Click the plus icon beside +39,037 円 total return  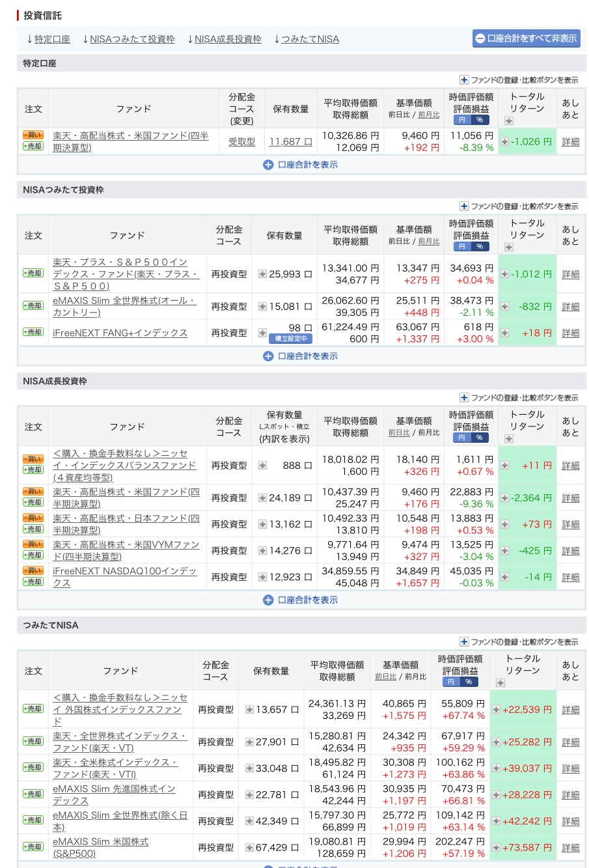click(496, 769)
